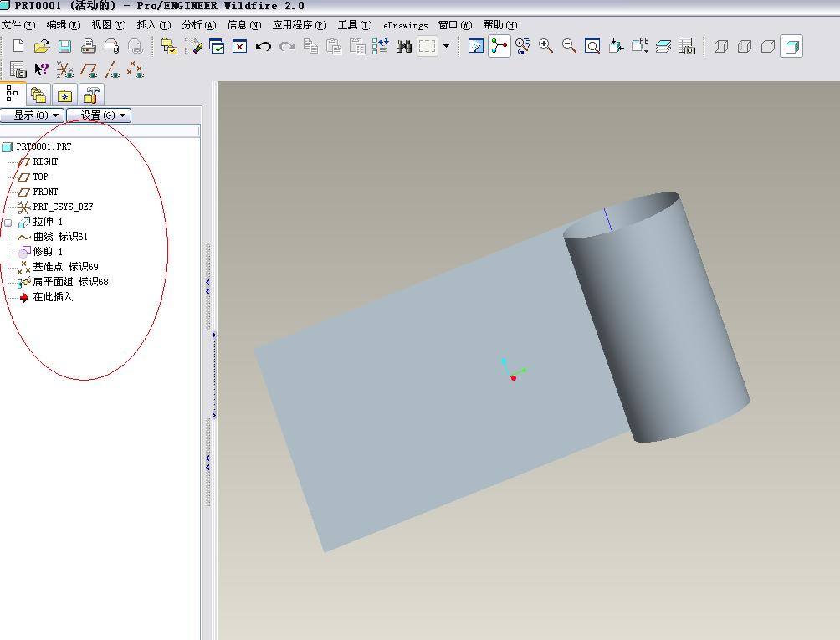The width and height of the screenshot is (840, 640).
Task: Select the 扁平面组 标识68 feature
Action: click(x=70, y=281)
